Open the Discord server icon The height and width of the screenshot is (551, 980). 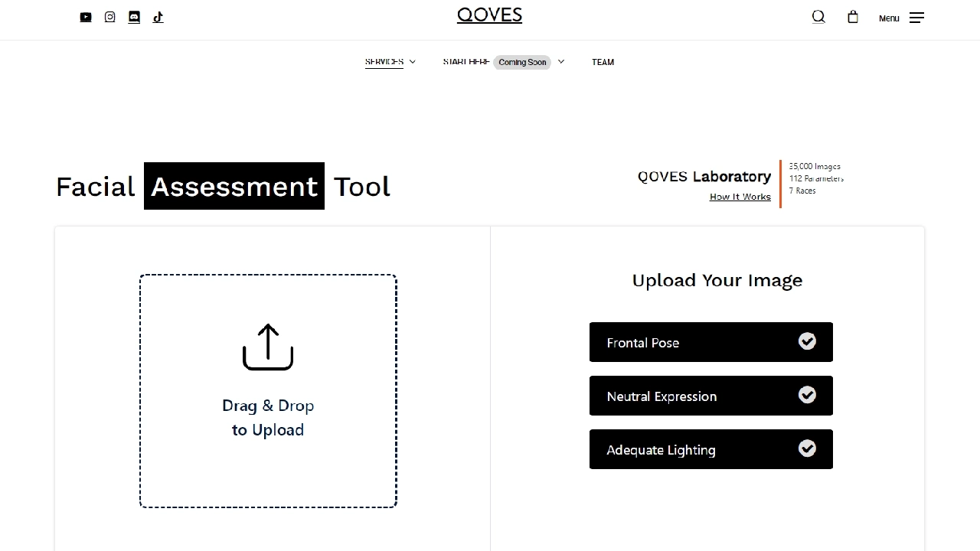pos(134,17)
